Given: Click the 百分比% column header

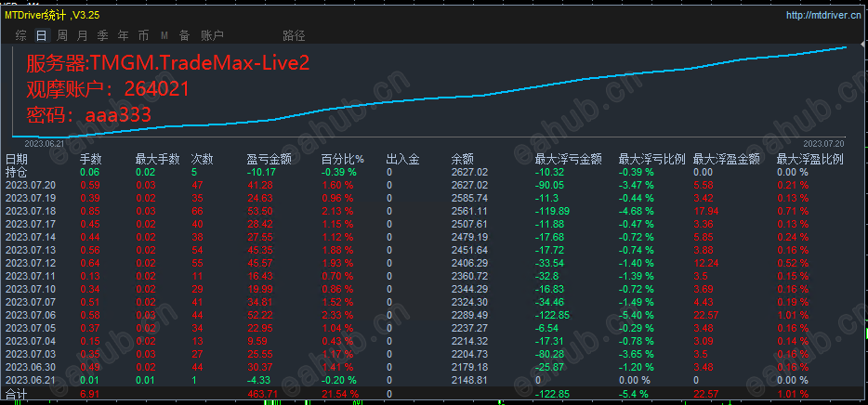Looking at the screenshot, I should click(343, 160).
